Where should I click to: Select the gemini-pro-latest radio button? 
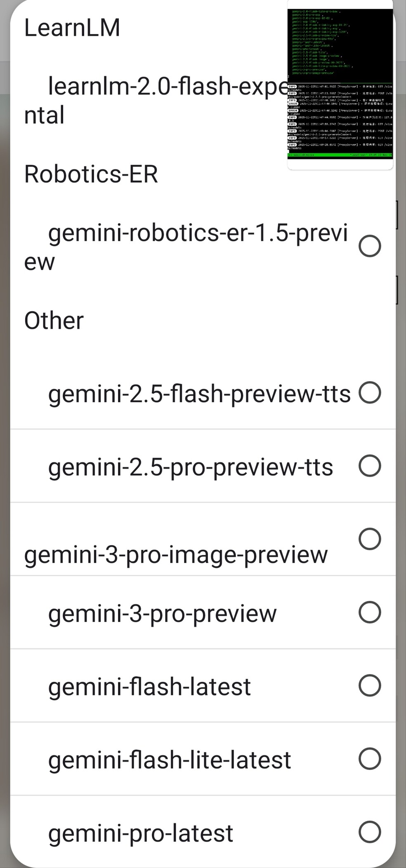click(x=370, y=832)
